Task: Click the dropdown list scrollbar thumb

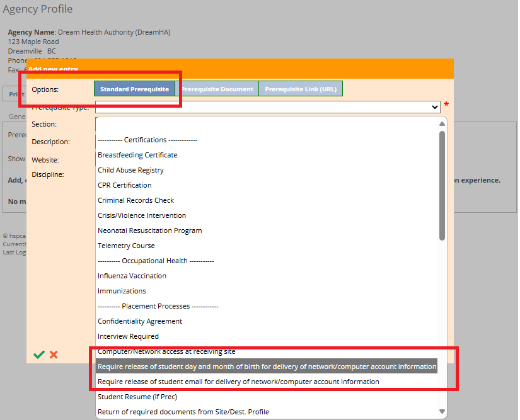Action: pyautogui.click(x=442, y=186)
